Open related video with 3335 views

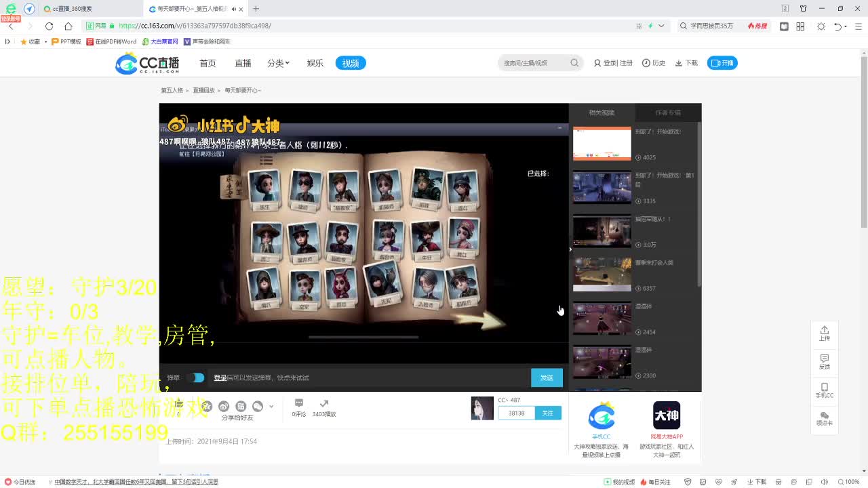[601, 187]
